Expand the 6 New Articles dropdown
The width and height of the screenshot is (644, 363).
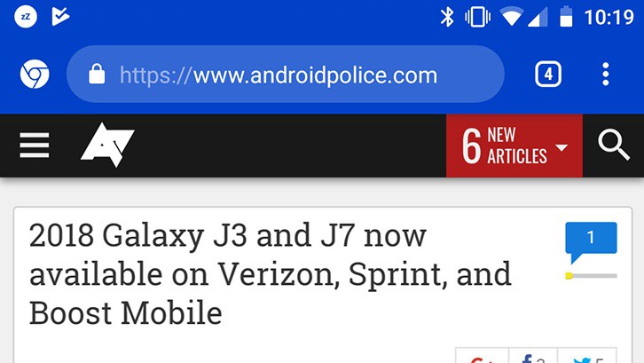[514, 146]
